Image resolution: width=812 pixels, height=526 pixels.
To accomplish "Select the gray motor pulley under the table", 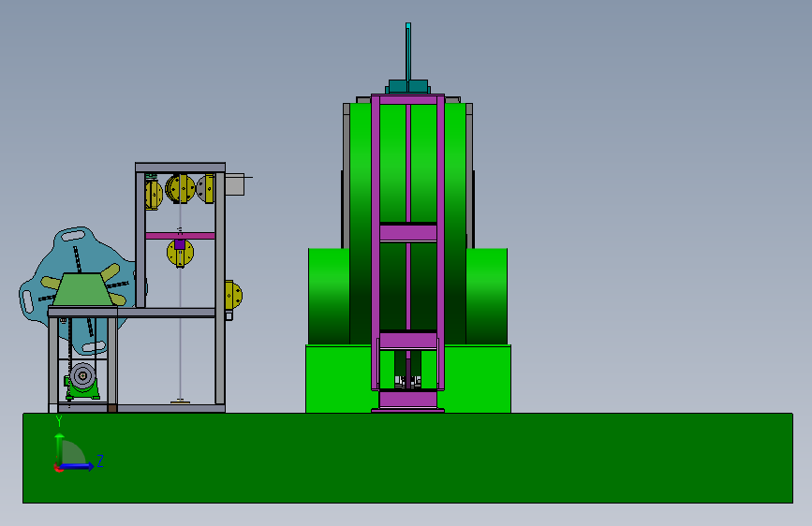I will pos(82,375).
